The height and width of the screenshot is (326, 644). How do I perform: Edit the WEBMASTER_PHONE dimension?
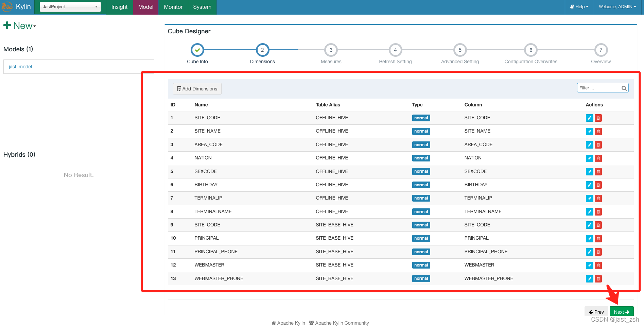[x=589, y=279]
